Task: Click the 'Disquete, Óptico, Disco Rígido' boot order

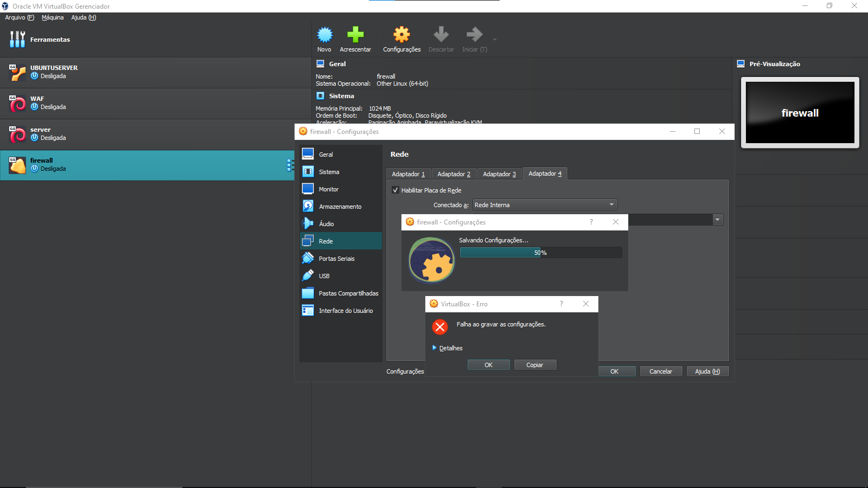Action: [x=407, y=115]
